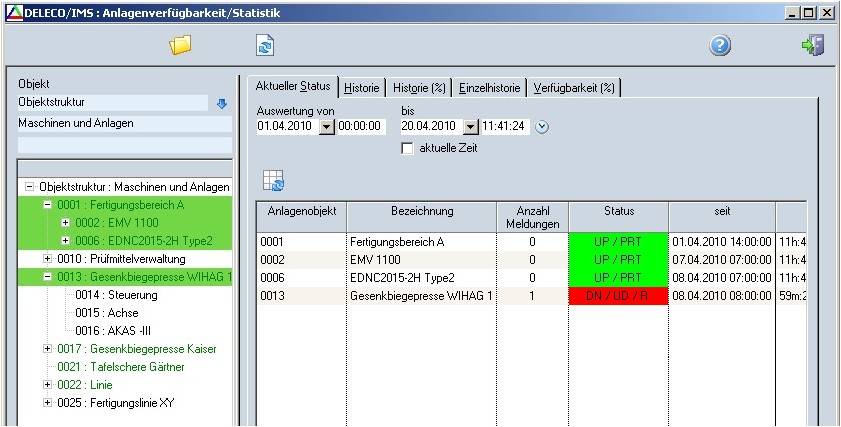This screenshot has height=427, width=841.
Task: Open the Verfügbarkeit (%) tab
Action: click(x=574, y=88)
